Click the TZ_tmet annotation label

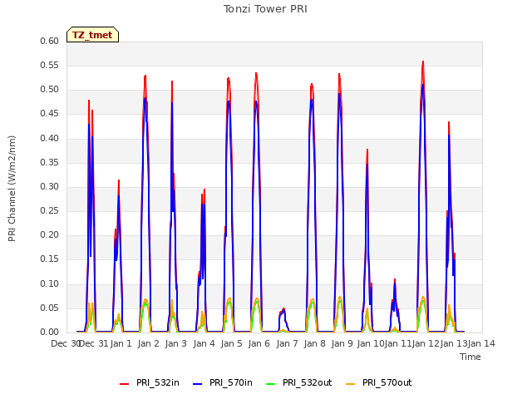[x=92, y=35]
